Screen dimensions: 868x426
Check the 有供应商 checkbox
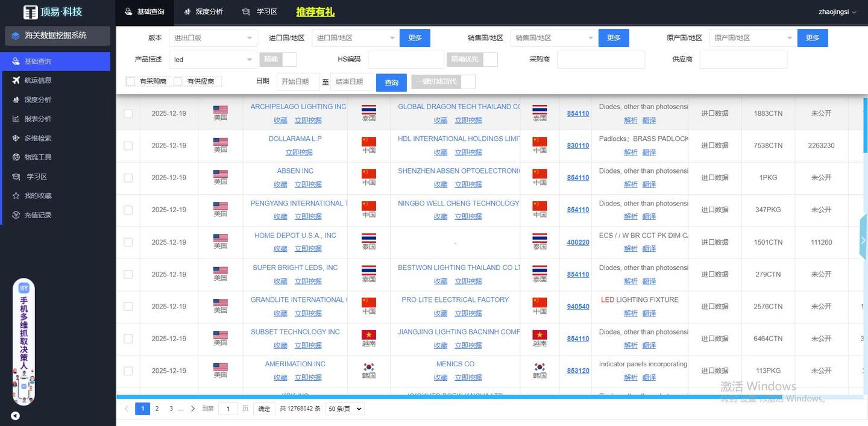click(x=178, y=81)
